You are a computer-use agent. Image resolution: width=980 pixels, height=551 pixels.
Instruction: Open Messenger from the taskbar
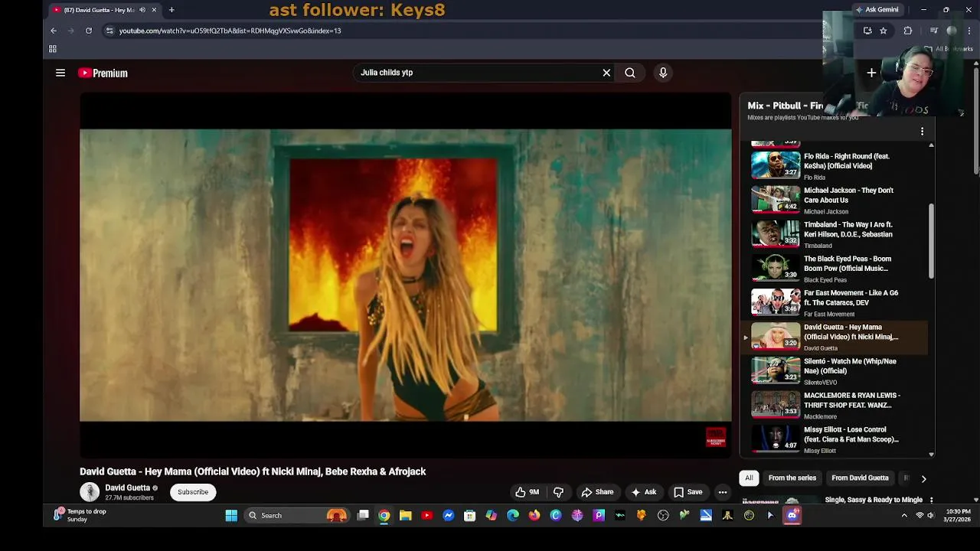449,516
